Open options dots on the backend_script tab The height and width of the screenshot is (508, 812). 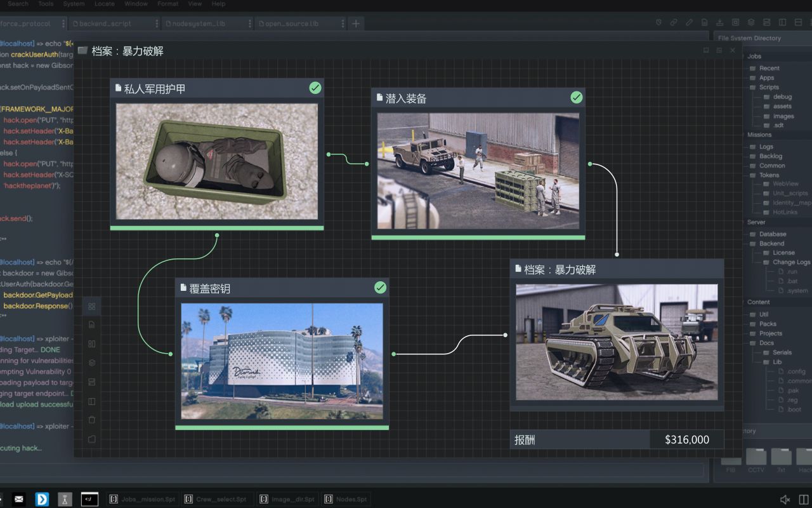pyautogui.click(x=157, y=23)
